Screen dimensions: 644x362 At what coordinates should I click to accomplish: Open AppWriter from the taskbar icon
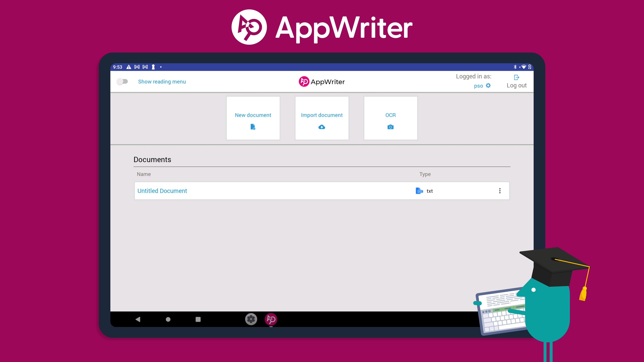point(271,319)
